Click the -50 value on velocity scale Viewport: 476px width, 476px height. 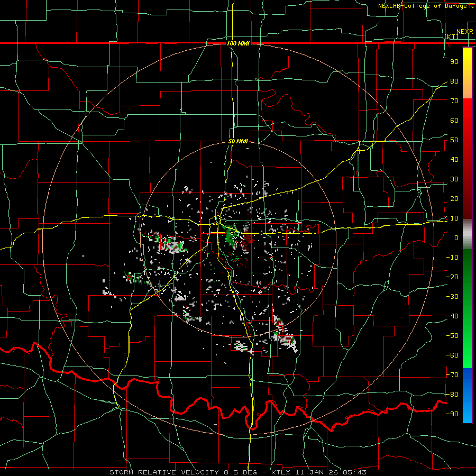pyautogui.click(x=452, y=336)
